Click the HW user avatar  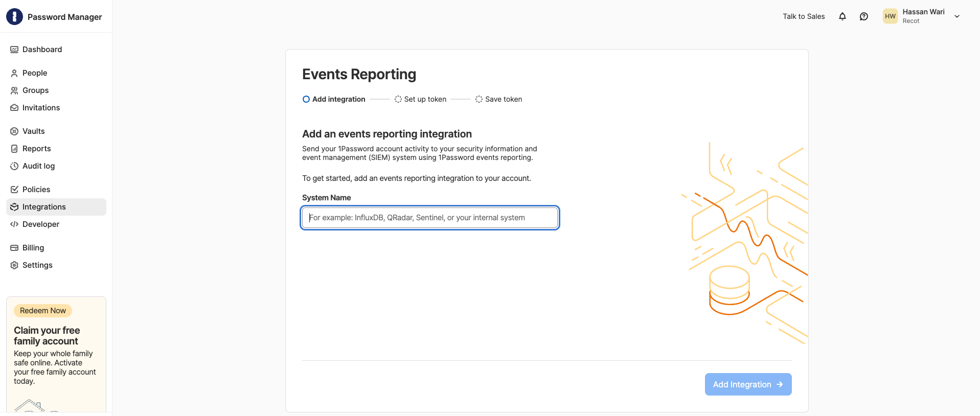pos(891,16)
